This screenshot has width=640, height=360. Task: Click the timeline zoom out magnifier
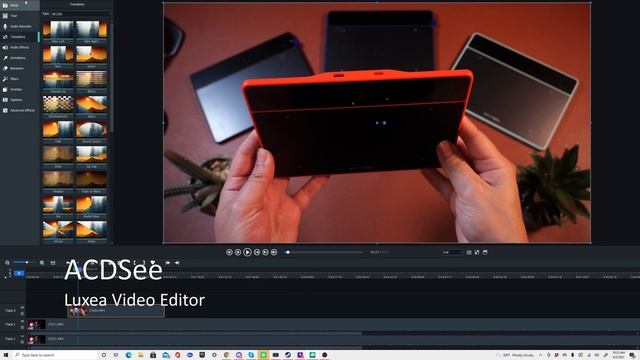pos(7,263)
